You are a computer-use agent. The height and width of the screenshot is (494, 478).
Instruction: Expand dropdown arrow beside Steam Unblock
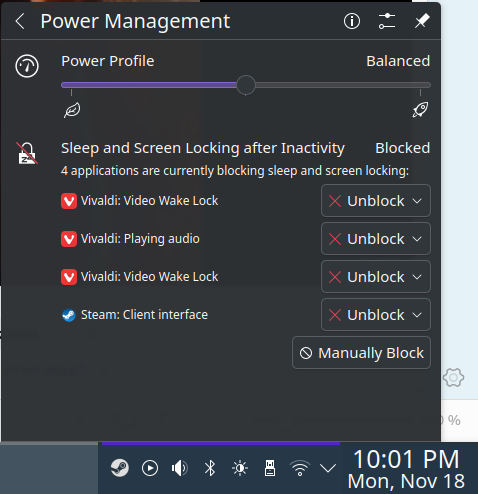(x=417, y=315)
